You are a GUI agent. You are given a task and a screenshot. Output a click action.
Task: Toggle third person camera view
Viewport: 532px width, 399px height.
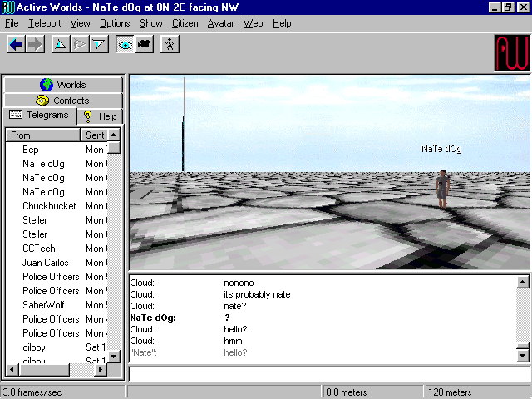coord(144,44)
